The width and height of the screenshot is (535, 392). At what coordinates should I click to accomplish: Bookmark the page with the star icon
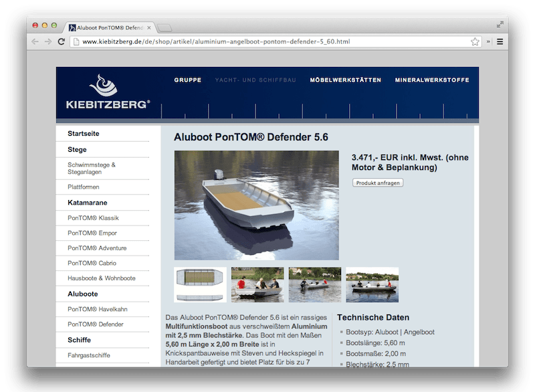tap(475, 41)
